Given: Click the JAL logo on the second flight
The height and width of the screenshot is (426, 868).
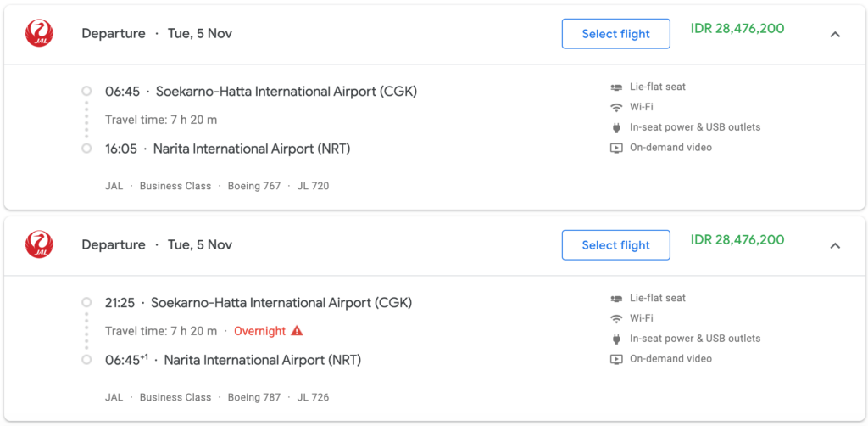Looking at the screenshot, I should pyautogui.click(x=39, y=244).
